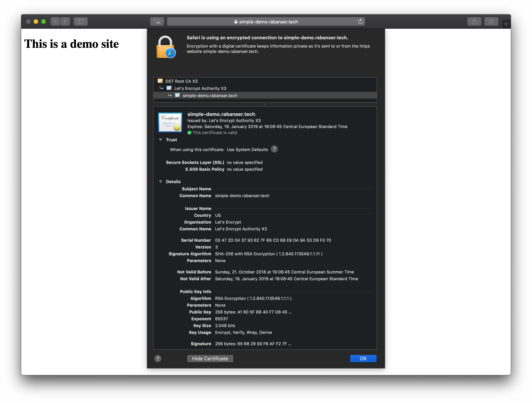Click the Not Valid Before date value
Image resolution: width=532 pixels, height=403 pixels.
(x=285, y=272)
